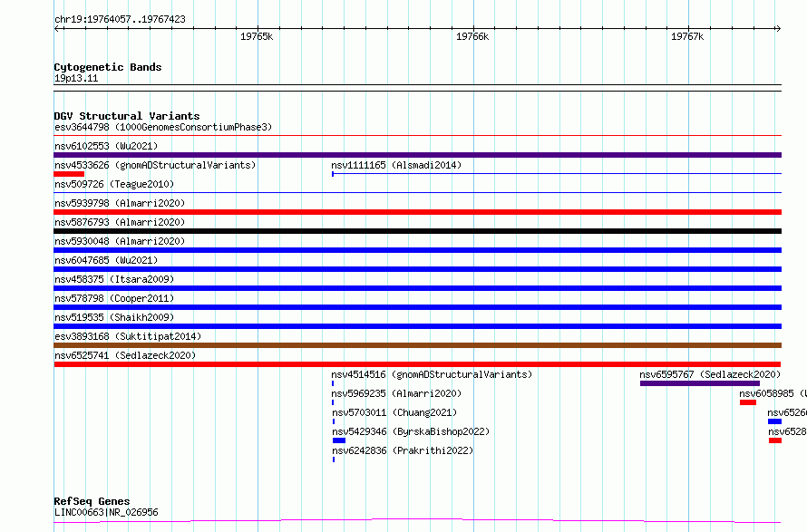Image resolution: width=807 pixels, height=532 pixels.
Task: Click the nsv6595767 (Sedlazeck2020) label
Action: point(710,374)
